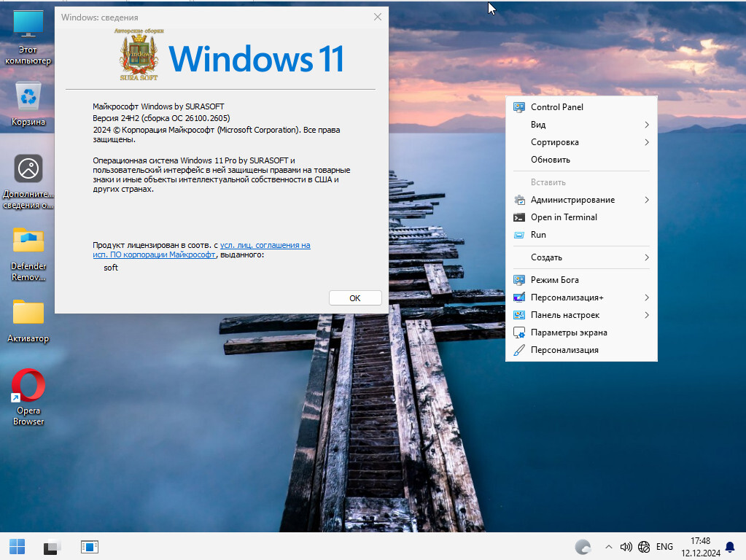
Task: Expand the Панель настроек submenu arrow
Action: [647, 315]
